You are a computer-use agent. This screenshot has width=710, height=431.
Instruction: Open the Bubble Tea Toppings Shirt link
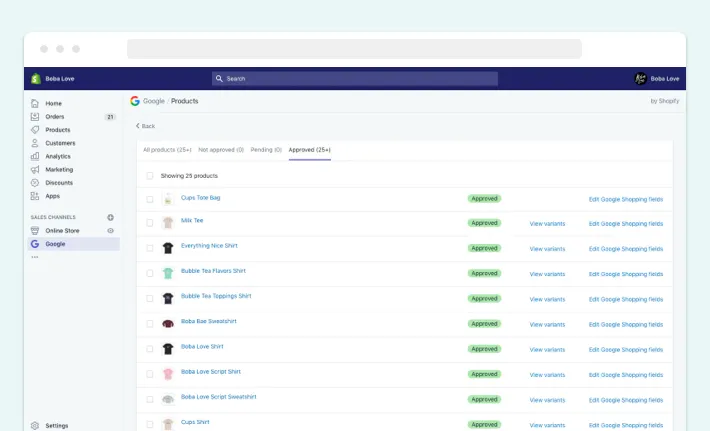[216, 296]
